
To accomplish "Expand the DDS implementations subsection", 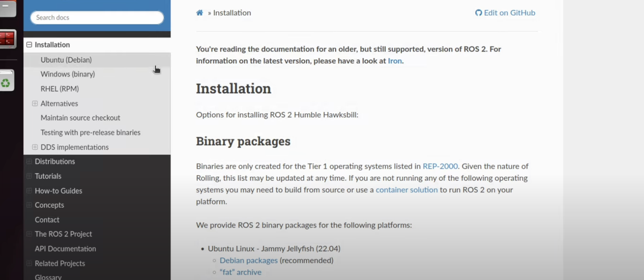I will (x=35, y=147).
